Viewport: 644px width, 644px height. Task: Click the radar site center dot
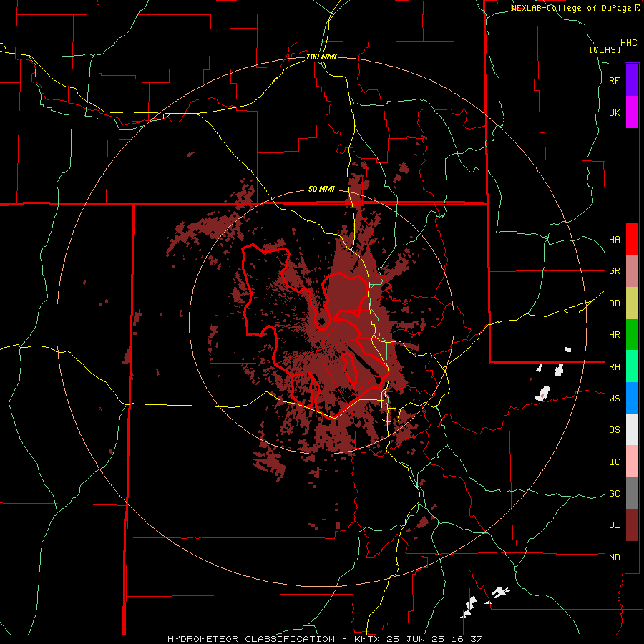click(321, 321)
